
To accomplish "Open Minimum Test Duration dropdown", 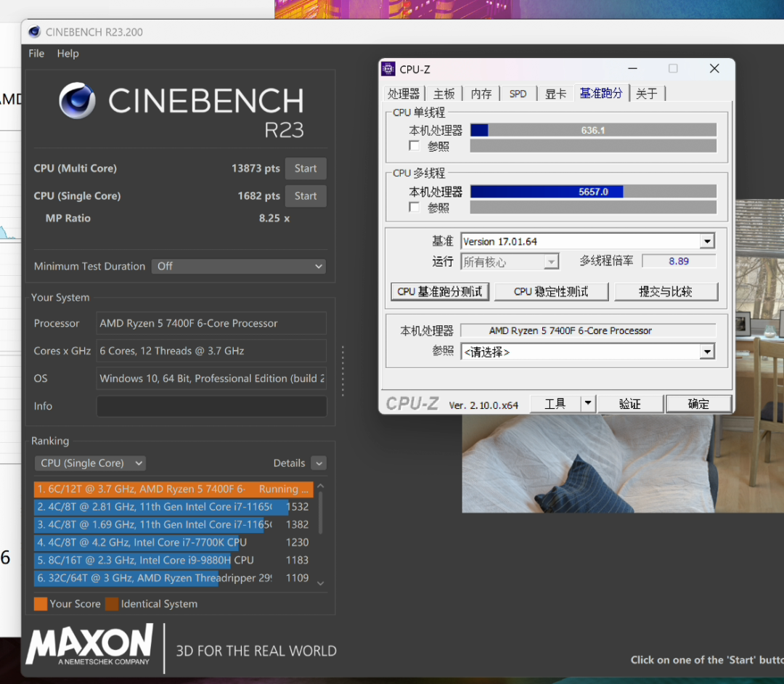I will click(239, 266).
